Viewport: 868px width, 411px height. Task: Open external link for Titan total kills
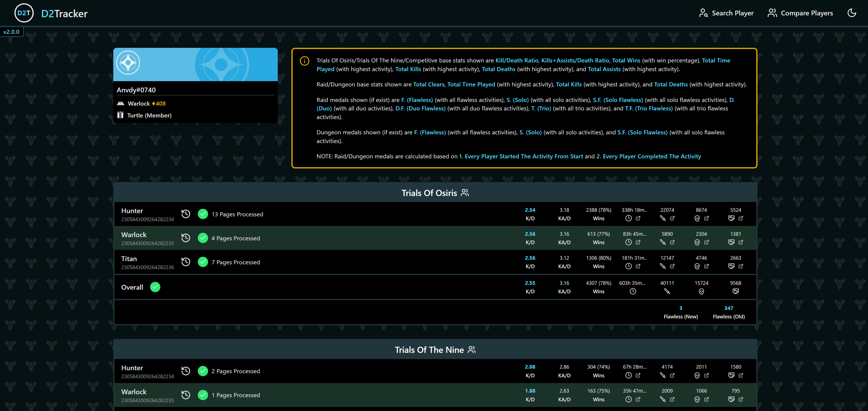672,266
